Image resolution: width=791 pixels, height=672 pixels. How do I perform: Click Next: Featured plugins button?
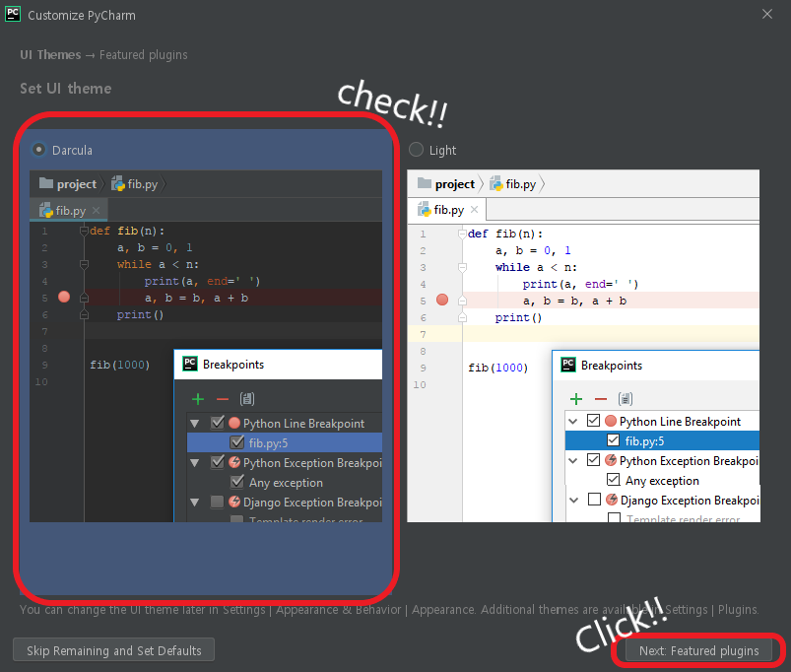(x=698, y=650)
